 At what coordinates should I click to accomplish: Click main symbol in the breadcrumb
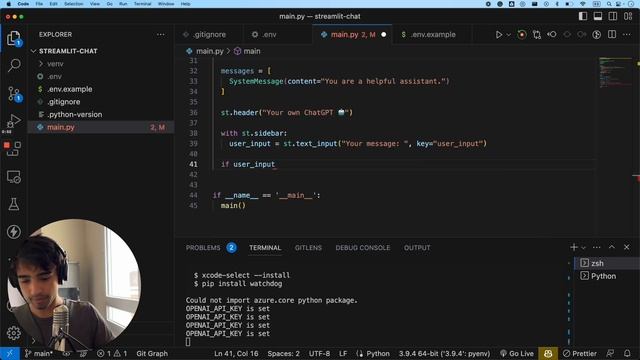coord(252,51)
